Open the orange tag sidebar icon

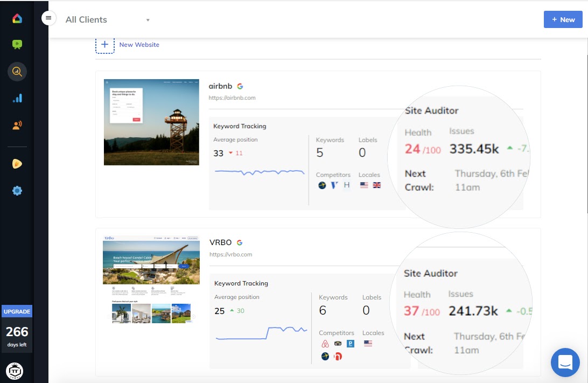pyautogui.click(x=17, y=164)
